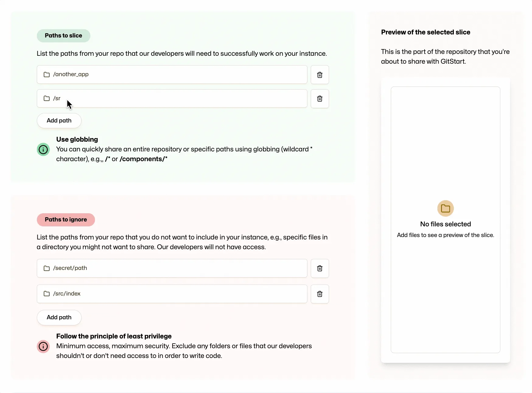This screenshot has height=393, width=532.
Task: Click the folder icon in the /another_app field
Action: coord(46,74)
